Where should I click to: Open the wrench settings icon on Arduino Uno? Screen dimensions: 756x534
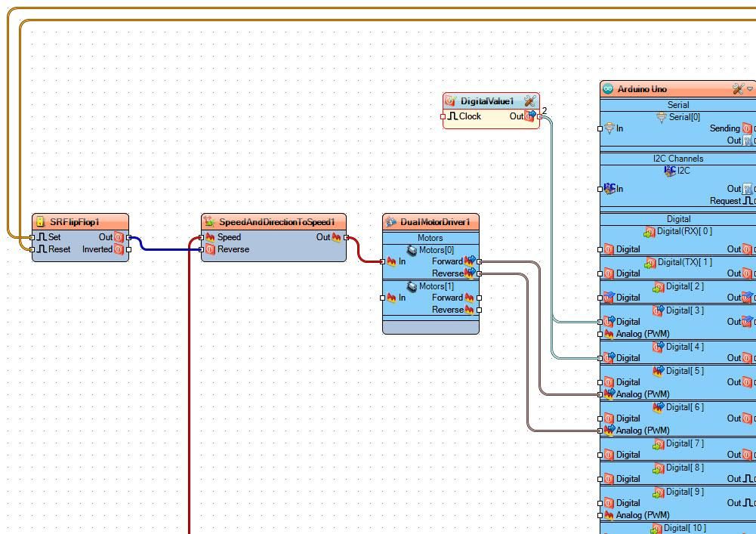(x=736, y=88)
